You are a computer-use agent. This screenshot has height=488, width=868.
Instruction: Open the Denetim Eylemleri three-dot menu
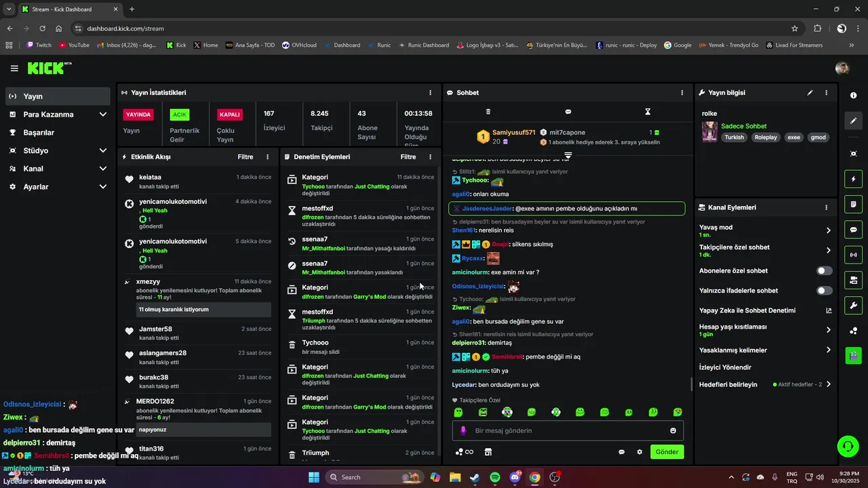coord(430,157)
